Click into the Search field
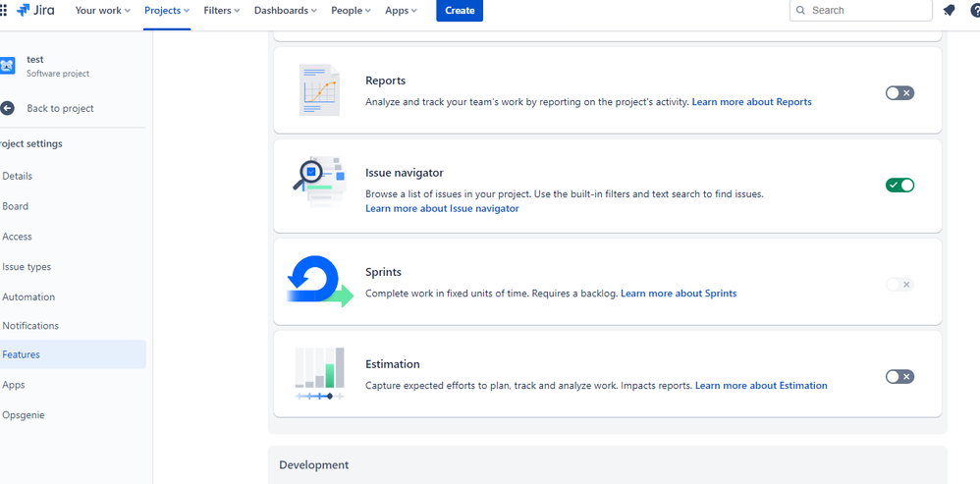Image resolution: width=980 pixels, height=484 pixels. coord(860,11)
